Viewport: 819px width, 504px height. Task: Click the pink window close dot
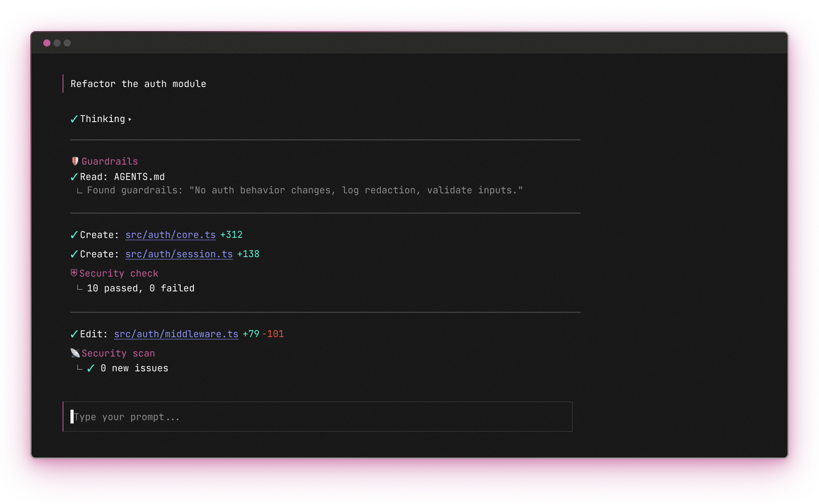(47, 43)
